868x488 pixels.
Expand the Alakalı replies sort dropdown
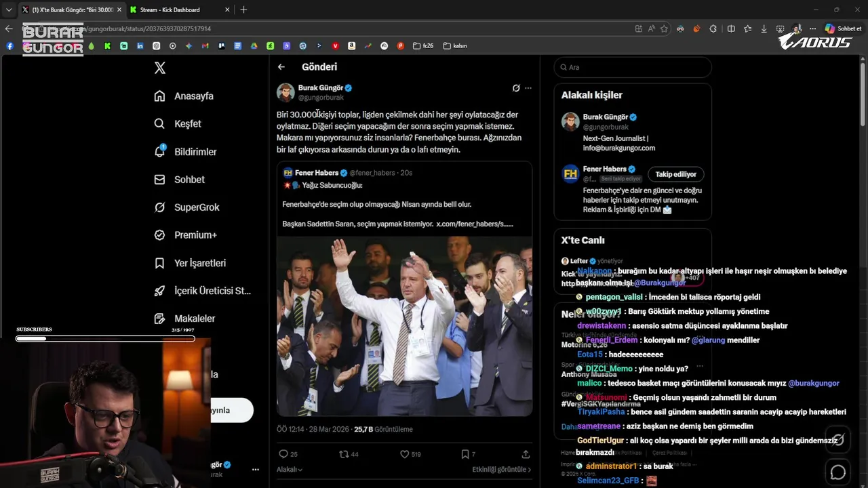pyautogui.click(x=290, y=469)
